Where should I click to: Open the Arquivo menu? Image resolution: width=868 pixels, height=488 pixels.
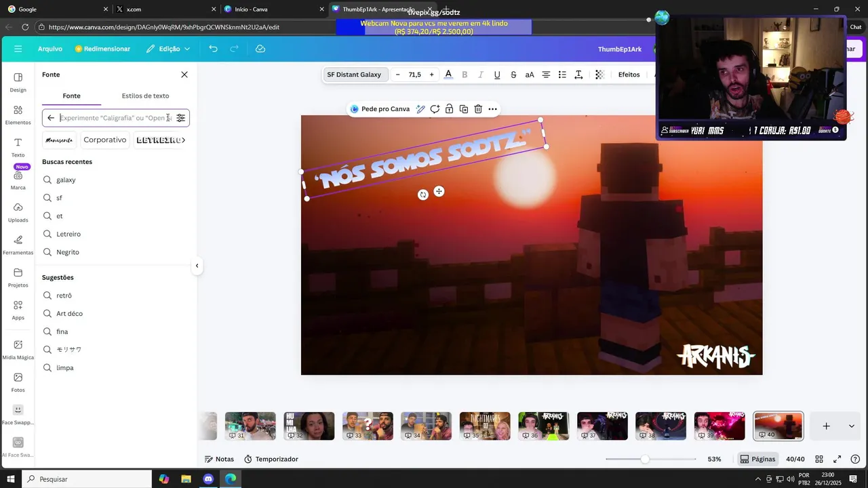click(x=50, y=49)
